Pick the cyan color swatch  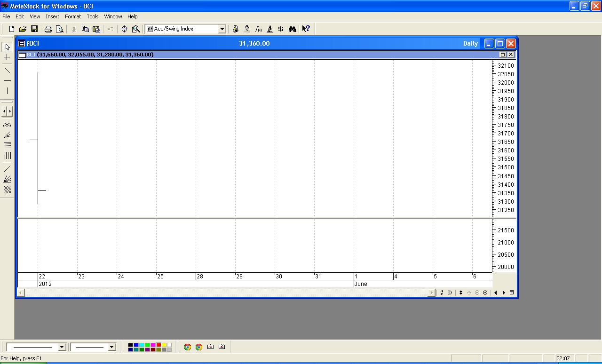[142, 345]
